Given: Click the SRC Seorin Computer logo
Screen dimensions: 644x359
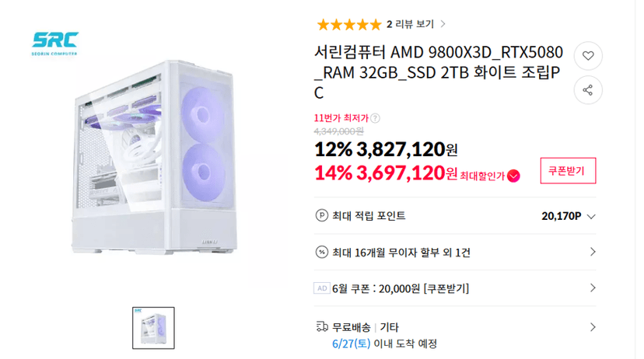Looking at the screenshot, I should [55, 44].
